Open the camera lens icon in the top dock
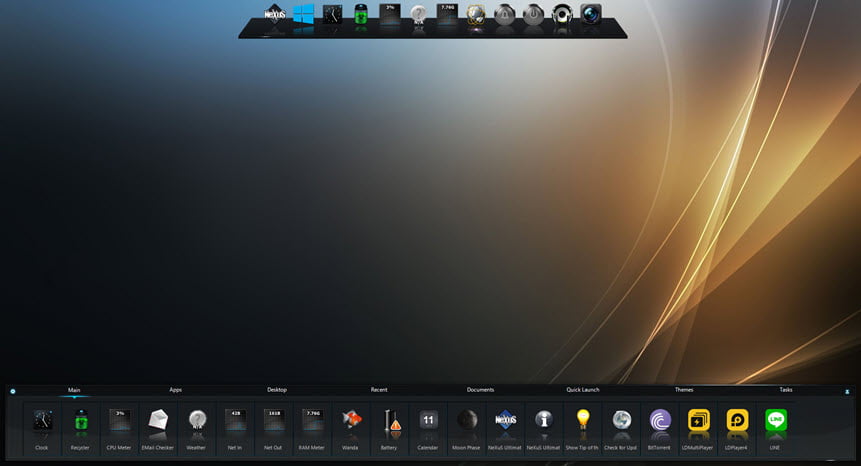This screenshot has height=466, width=861. pyautogui.click(x=591, y=15)
